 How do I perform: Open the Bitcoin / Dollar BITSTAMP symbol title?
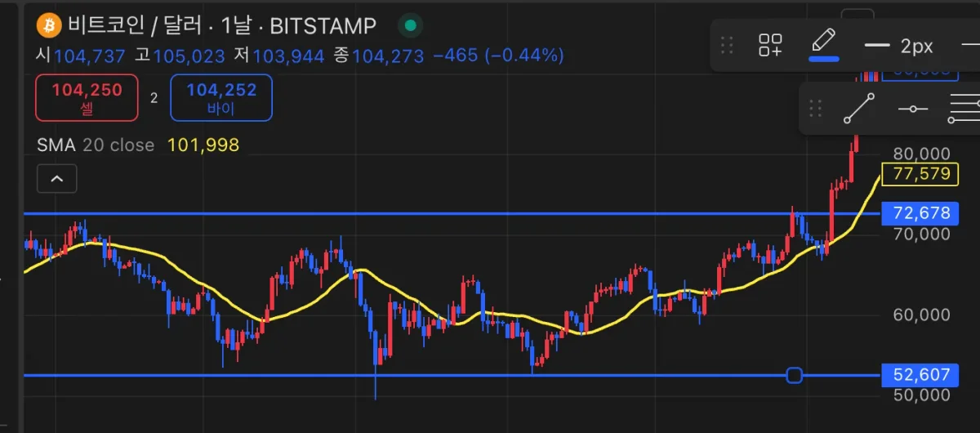222,26
